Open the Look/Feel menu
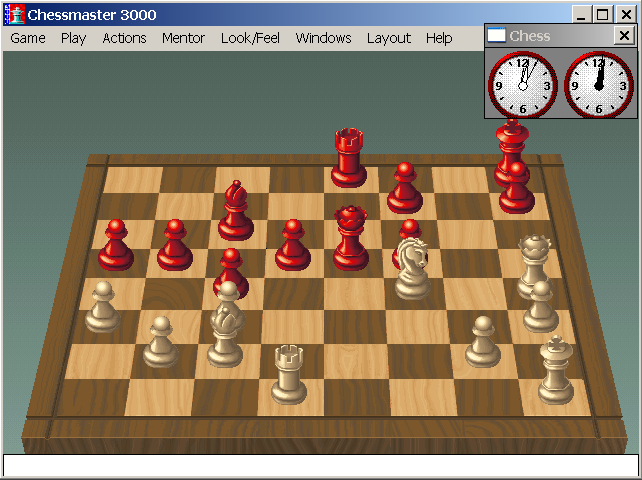This screenshot has height=480, width=642. [x=250, y=38]
